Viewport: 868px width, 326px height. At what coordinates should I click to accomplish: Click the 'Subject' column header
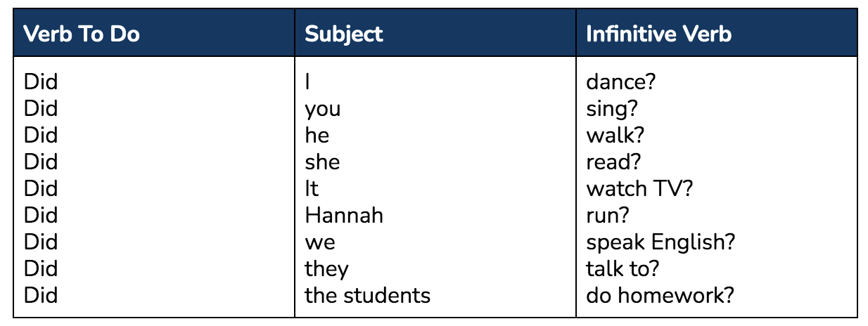tap(344, 34)
